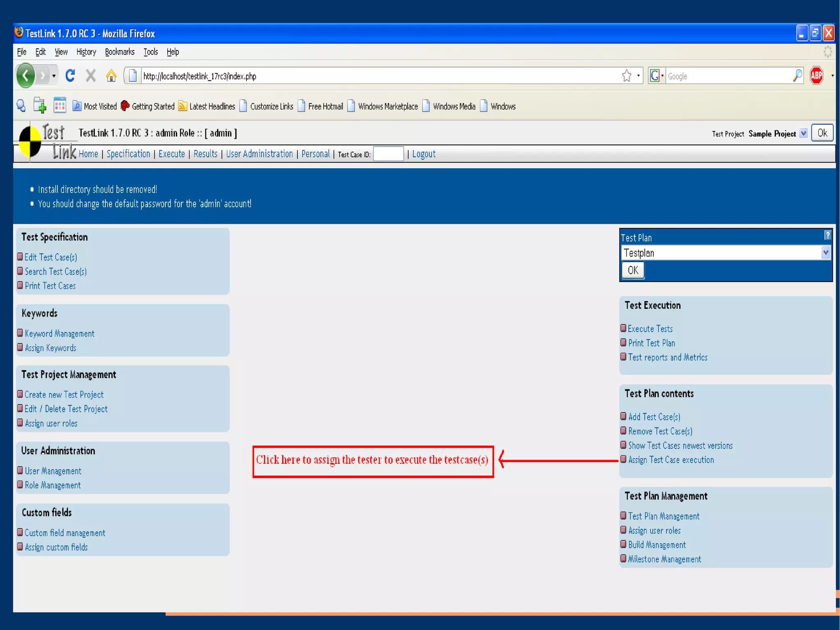Open Assign Test Case execution link
The image size is (840, 630).
pyautogui.click(x=671, y=460)
